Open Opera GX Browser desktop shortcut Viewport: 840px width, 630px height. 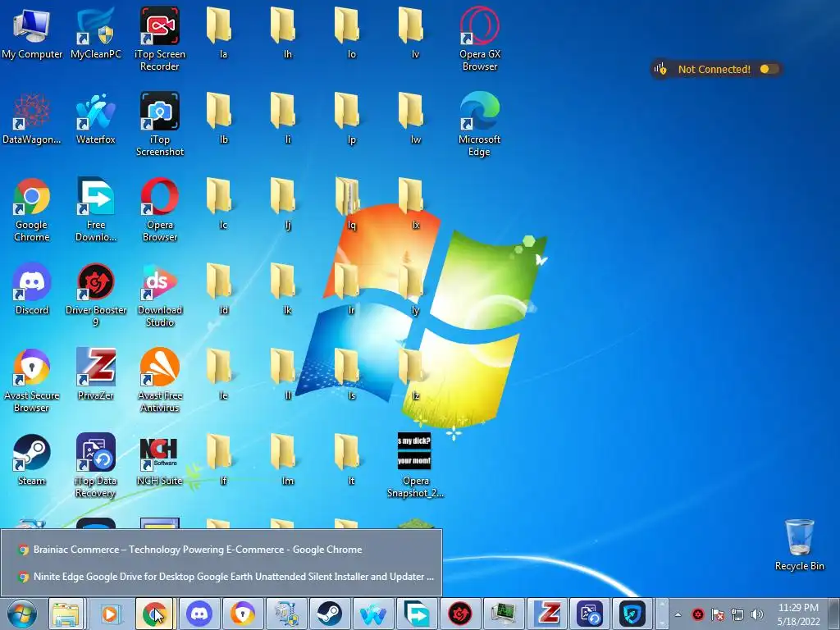[x=479, y=39]
